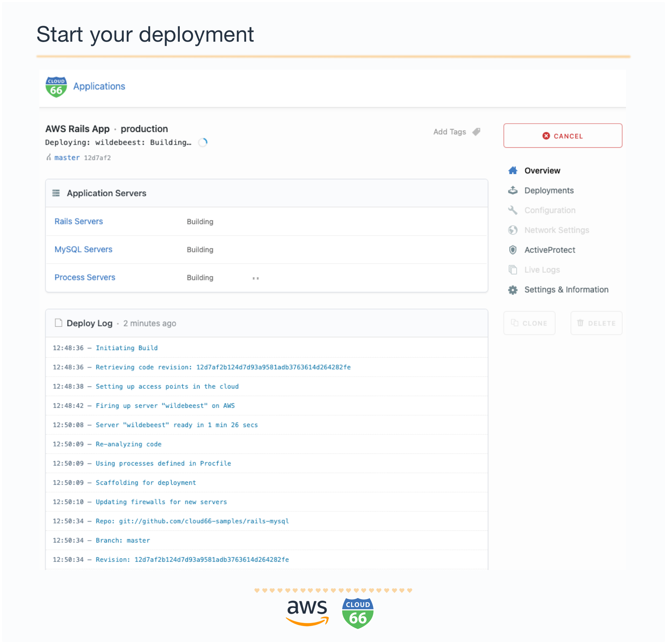Open Settings & Information

tap(566, 290)
